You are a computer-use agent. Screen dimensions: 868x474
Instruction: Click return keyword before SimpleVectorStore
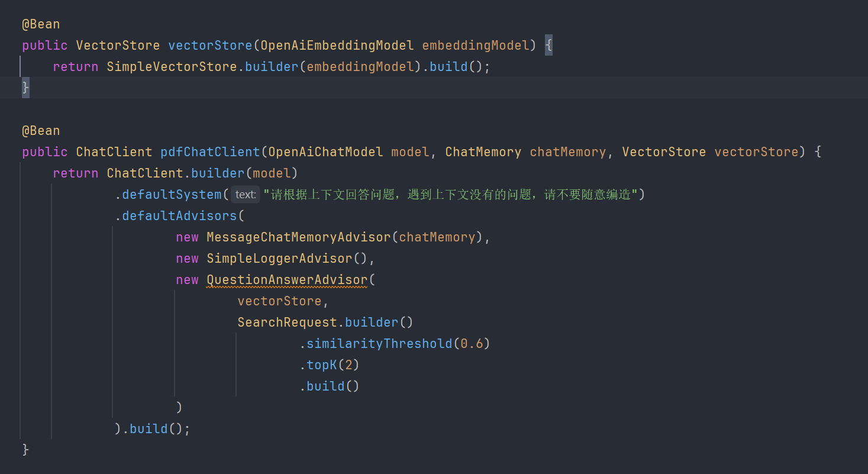76,67
